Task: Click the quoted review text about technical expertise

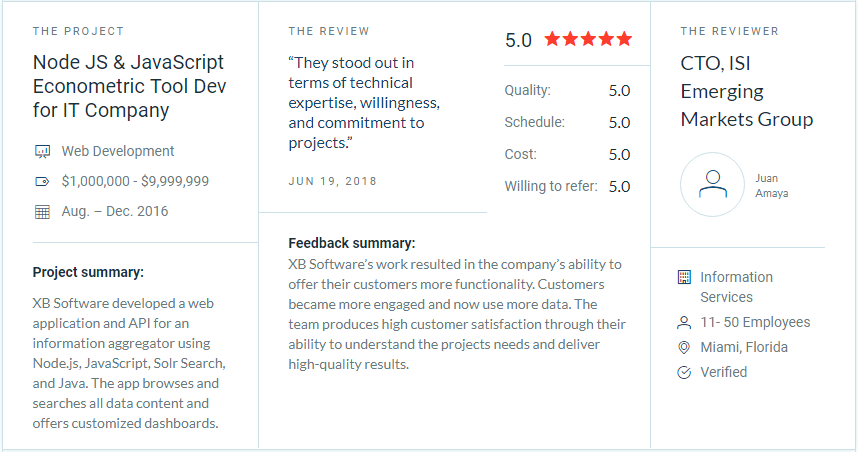Action: coord(364,103)
